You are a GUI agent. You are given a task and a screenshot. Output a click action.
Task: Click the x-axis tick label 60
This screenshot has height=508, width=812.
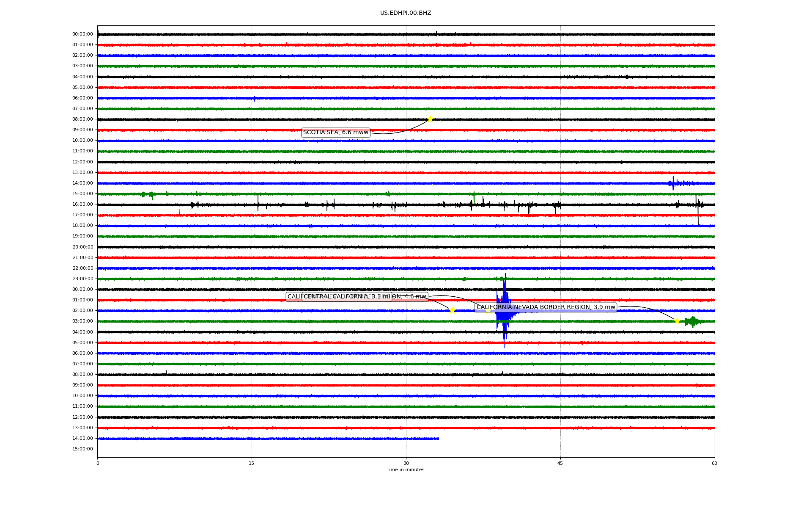[714, 464]
